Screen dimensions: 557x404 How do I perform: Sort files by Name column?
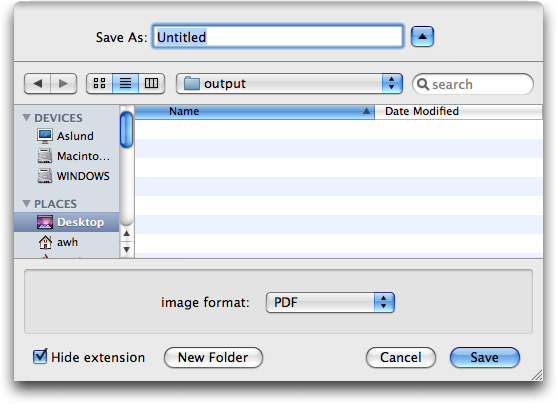click(x=254, y=112)
